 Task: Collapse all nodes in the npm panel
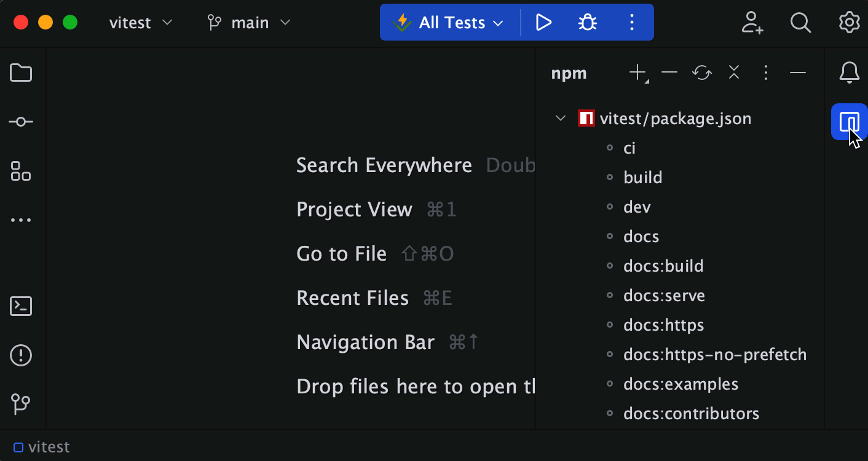tap(733, 73)
